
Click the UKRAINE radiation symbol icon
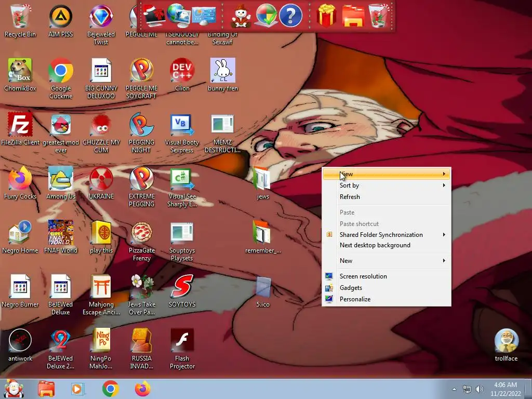coord(101,183)
